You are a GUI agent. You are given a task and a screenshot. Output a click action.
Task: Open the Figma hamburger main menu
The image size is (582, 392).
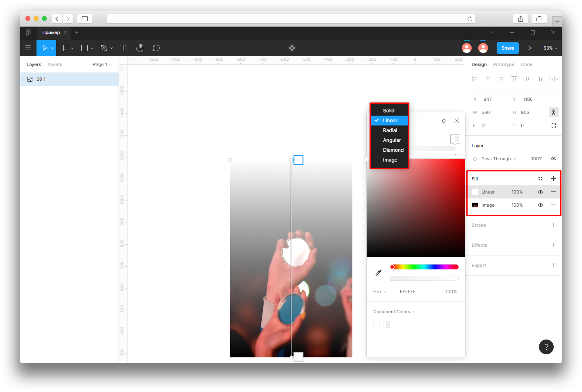click(x=28, y=48)
